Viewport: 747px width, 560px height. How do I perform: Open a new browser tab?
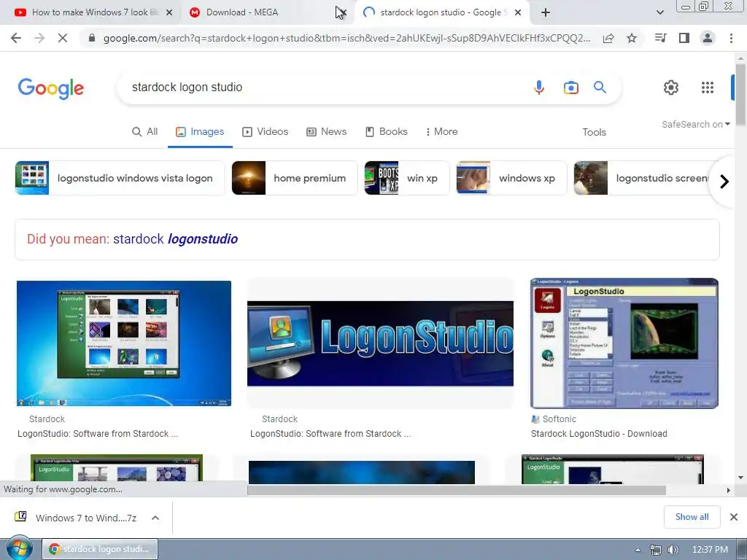tap(546, 13)
